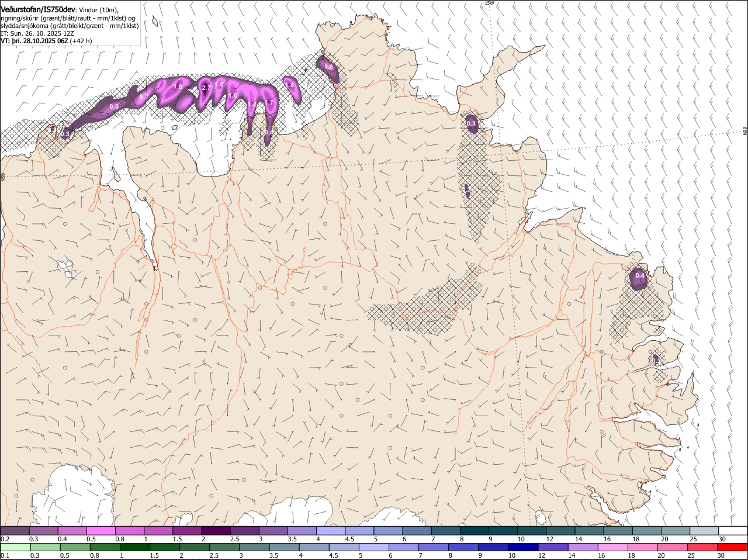The image size is (748, 560).
Task: Click the 1.7 precipitation value on map
Action: 269,102
